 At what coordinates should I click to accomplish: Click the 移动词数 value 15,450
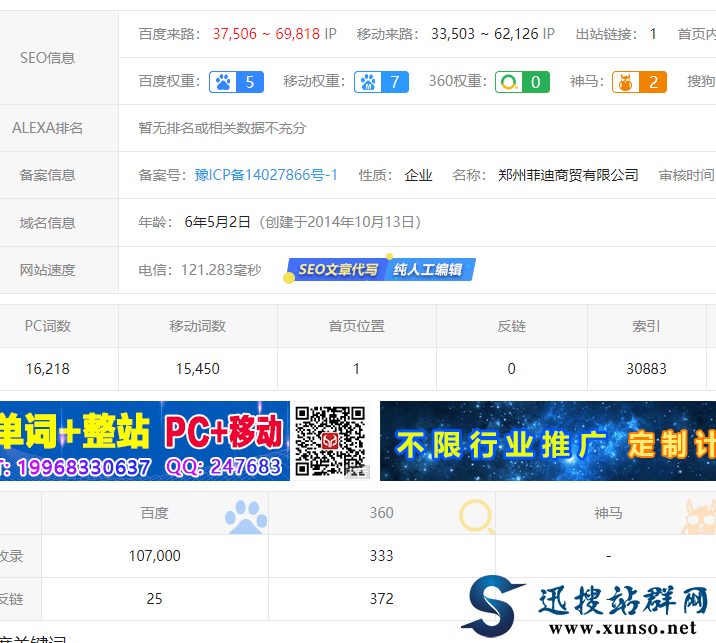point(198,369)
